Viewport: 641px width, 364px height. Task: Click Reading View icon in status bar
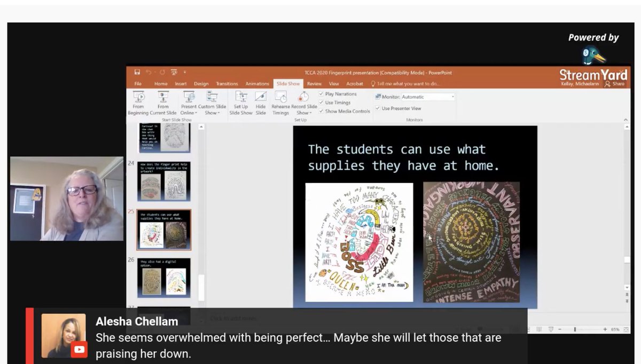pyautogui.click(x=540, y=329)
